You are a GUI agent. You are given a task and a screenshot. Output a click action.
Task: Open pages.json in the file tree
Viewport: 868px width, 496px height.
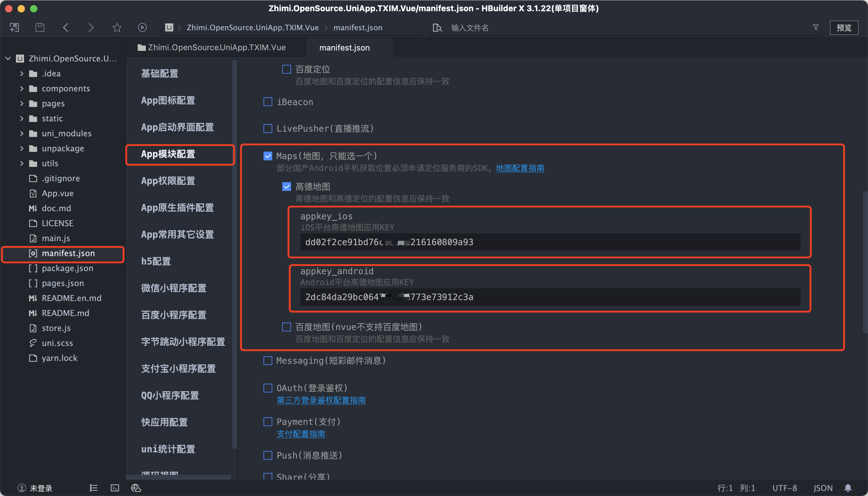(63, 283)
